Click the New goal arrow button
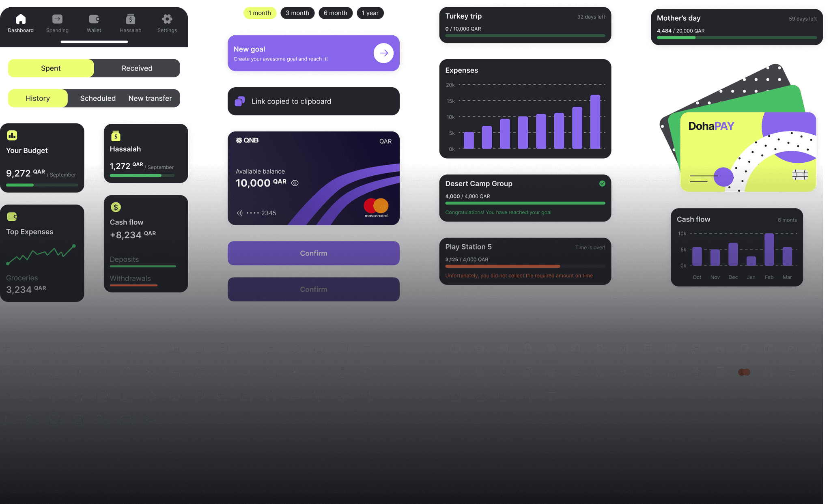The width and height of the screenshot is (831, 504). [x=383, y=53]
